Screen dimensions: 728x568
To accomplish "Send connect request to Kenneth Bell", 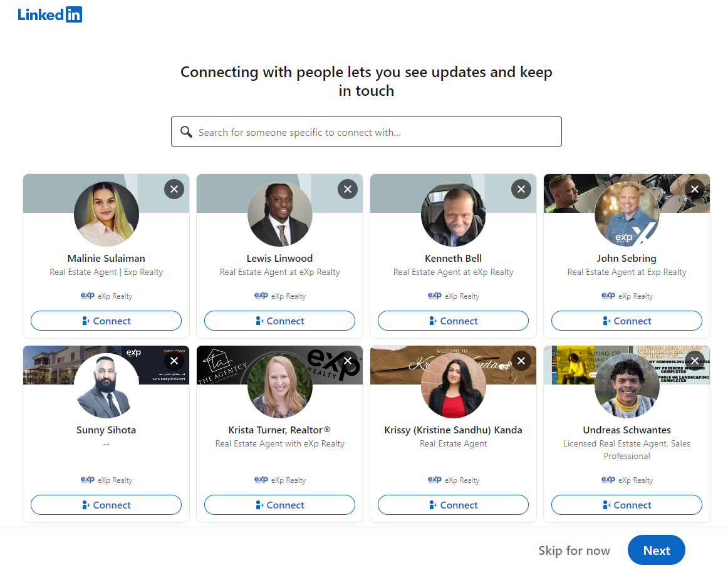I will point(453,321).
